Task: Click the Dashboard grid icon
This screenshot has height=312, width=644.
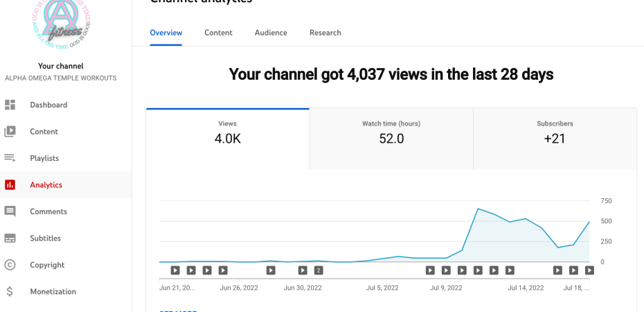Action: 10,105
